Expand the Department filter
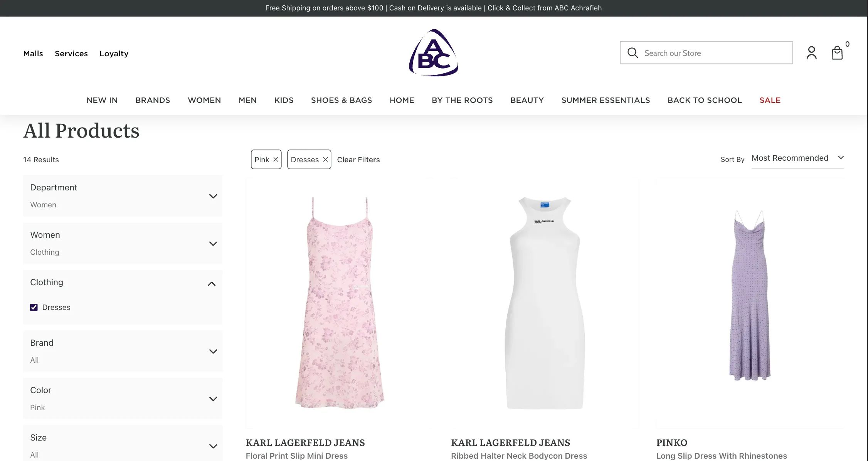868x461 pixels. [123, 196]
